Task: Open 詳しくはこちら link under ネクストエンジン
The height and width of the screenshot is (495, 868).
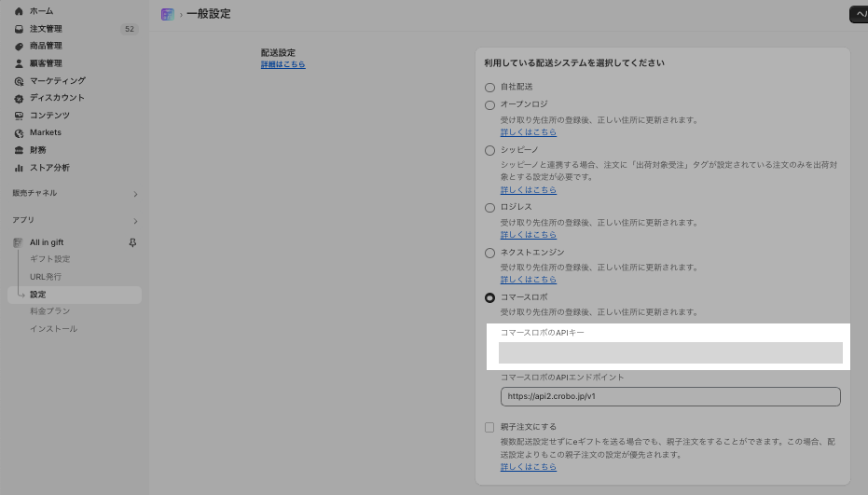Action: pyautogui.click(x=529, y=280)
